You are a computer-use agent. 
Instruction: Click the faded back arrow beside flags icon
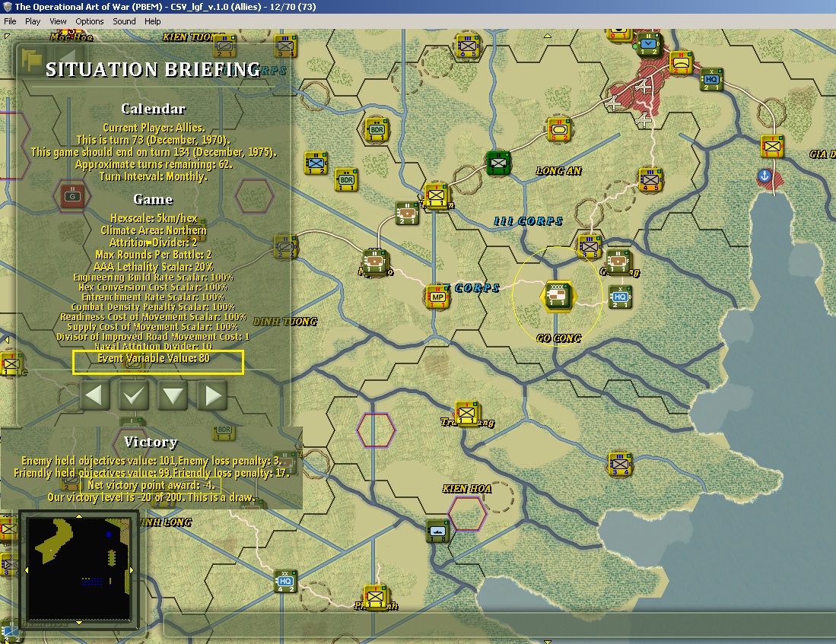[68, 58]
